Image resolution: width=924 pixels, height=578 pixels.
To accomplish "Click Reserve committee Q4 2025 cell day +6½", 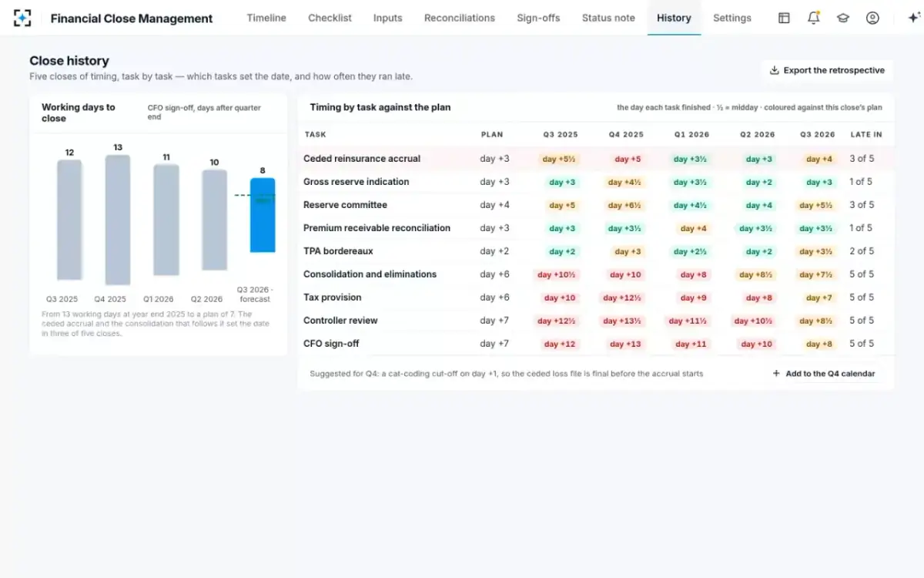I will coord(625,206).
